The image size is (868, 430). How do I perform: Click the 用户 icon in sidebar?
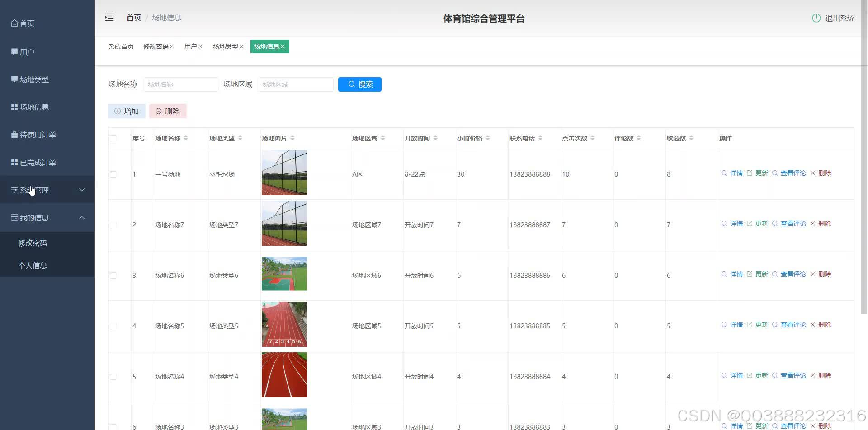[x=14, y=52]
